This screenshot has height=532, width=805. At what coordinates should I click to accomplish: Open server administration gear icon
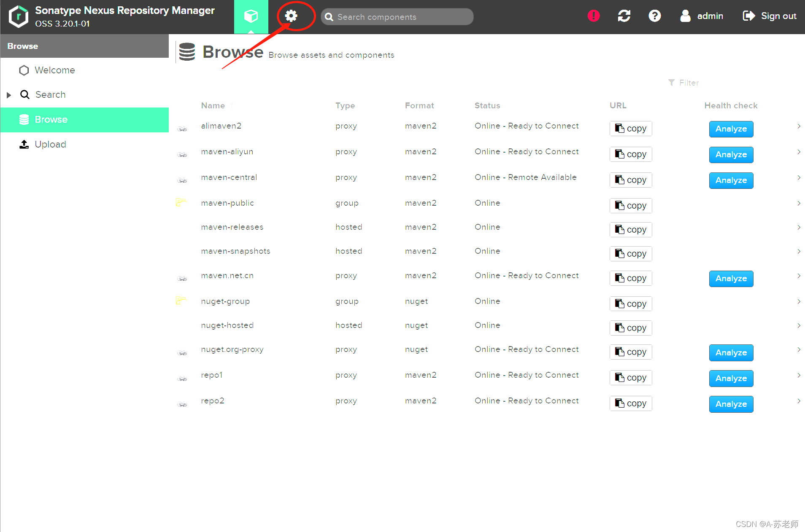(x=291, y=16)
